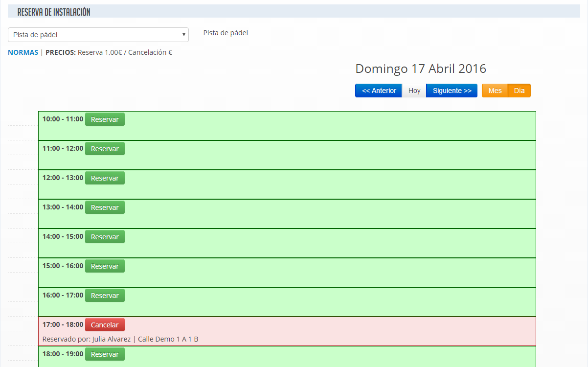Reserve the 12:00 - 13:00 slot
The image size is (588, 367).
tap(105, 178)
